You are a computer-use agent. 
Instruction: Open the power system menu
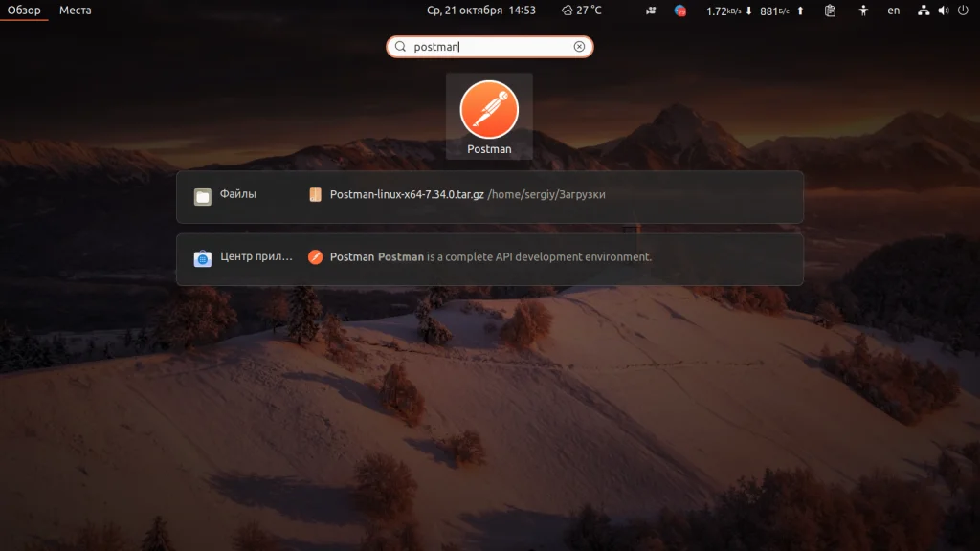[x=963, y=10]
